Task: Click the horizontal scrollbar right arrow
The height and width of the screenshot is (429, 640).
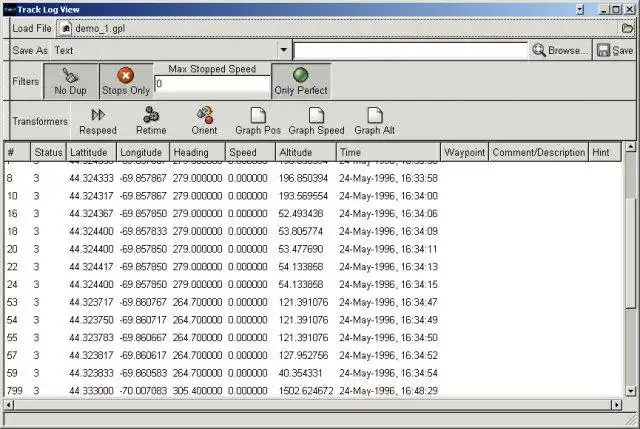Action: pyautogui.click(x=616, y=405)
